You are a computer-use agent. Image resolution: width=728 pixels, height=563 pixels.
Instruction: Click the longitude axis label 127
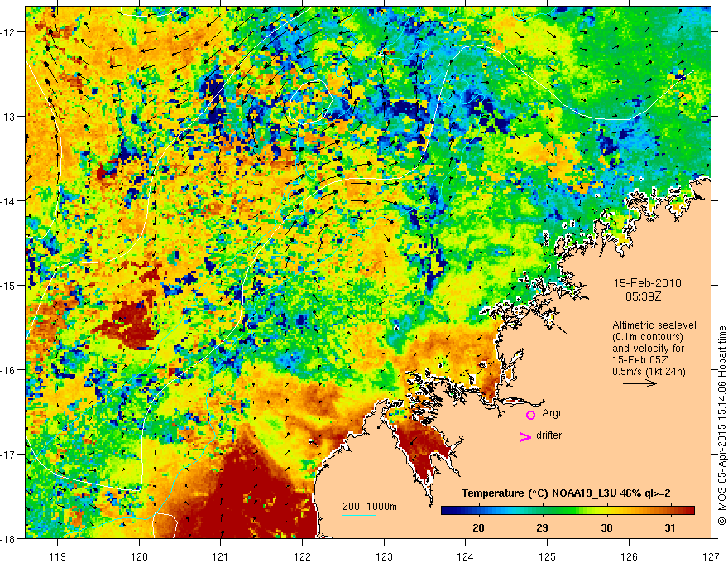click(711, 556)
